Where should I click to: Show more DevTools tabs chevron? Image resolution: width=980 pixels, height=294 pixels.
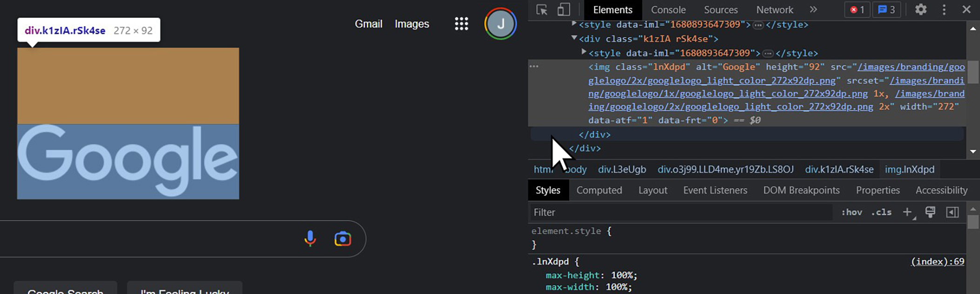pos(813,9)
